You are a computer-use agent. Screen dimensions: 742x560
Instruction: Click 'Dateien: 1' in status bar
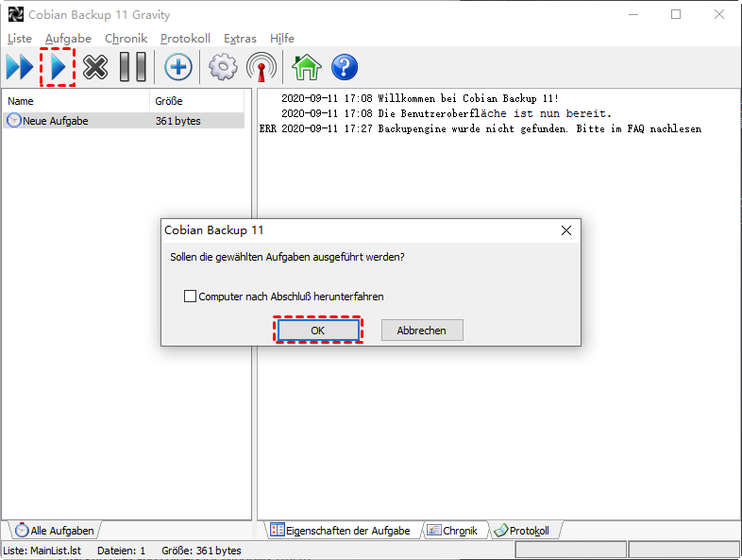[121, 551]
